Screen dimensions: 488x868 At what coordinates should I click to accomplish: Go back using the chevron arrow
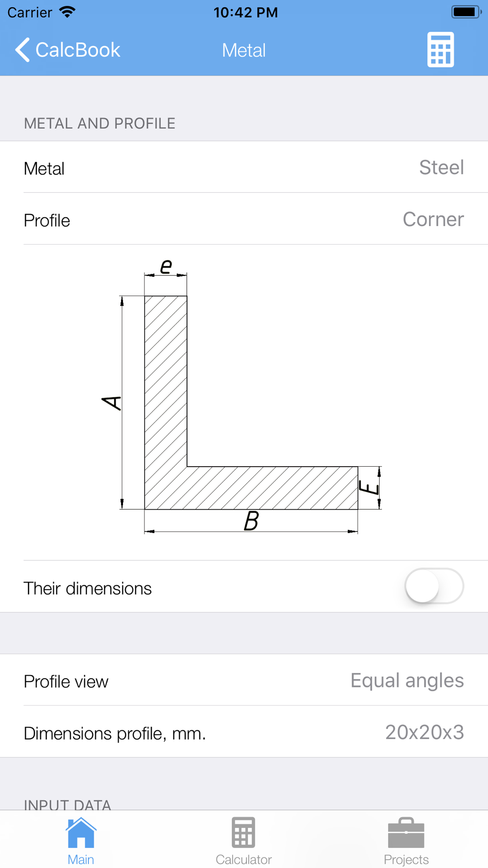pyautogui.click(x=22, y=50)
